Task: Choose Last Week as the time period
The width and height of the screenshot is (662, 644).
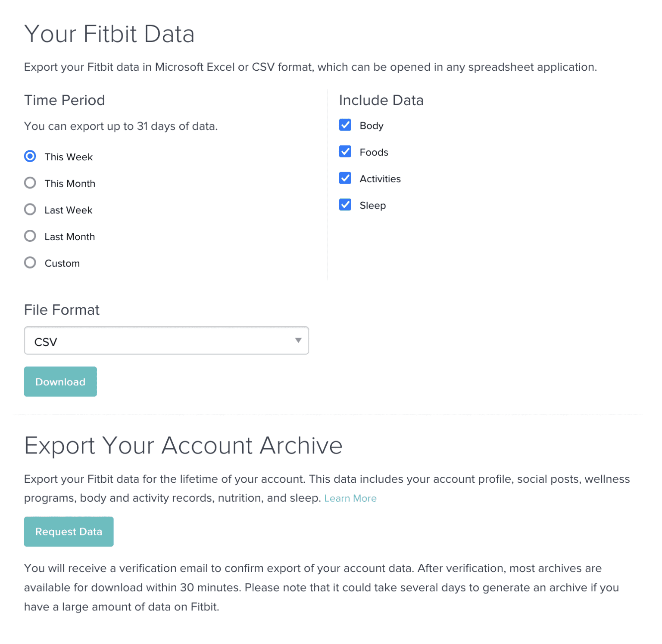Action: (30, 209)
